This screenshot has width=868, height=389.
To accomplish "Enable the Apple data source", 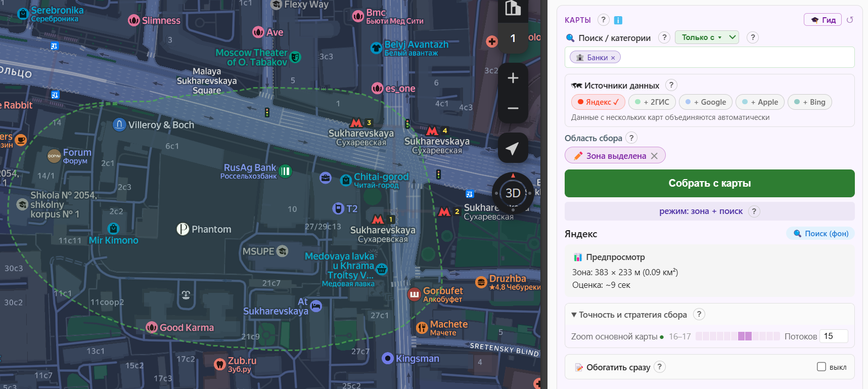I will [x=760, y=102].
